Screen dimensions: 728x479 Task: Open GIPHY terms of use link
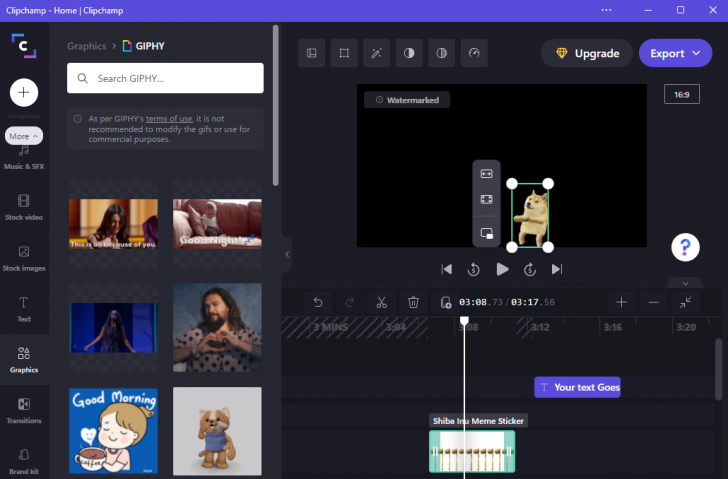169,118
